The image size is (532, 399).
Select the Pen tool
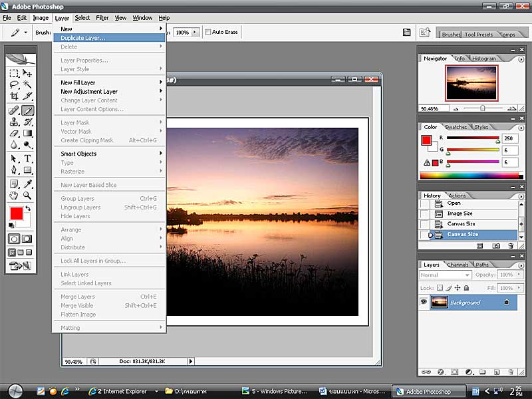tap(14, 170)
